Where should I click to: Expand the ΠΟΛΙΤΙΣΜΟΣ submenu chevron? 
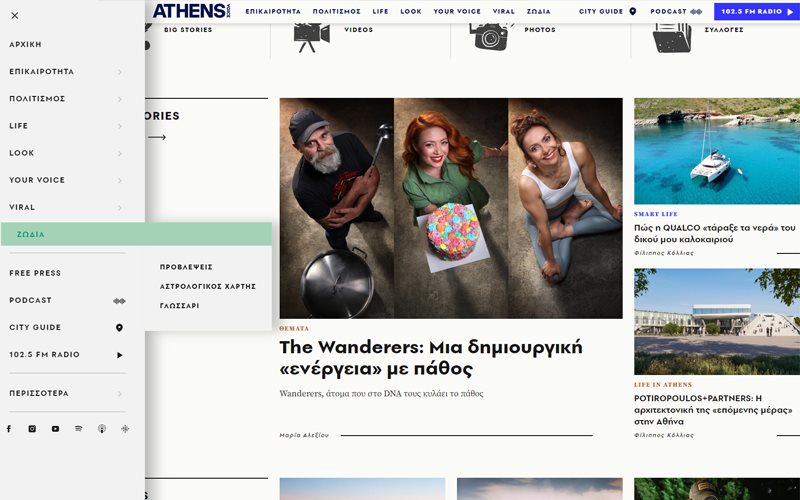pos(120,99)
